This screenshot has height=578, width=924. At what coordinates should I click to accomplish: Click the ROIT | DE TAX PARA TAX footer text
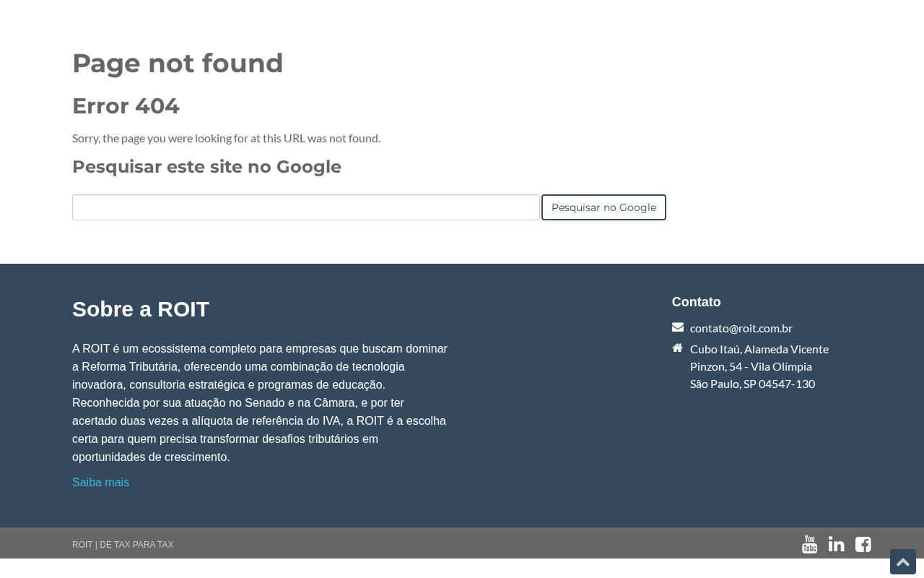[123, 545]
